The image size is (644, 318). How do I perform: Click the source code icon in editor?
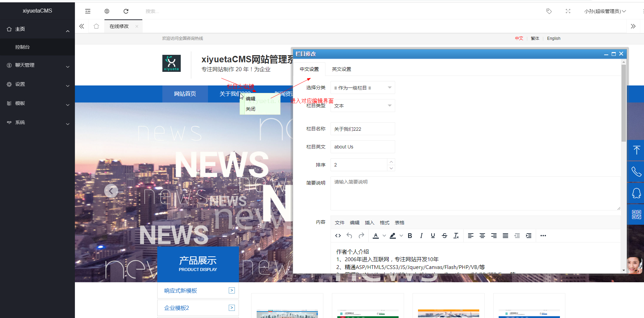[338, 236]
